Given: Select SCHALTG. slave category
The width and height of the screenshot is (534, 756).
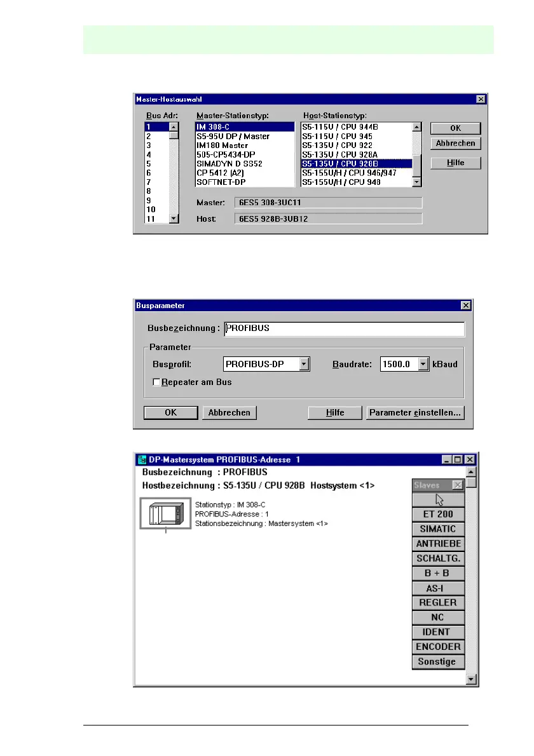Looking at the screenshot, I should 439,558.
